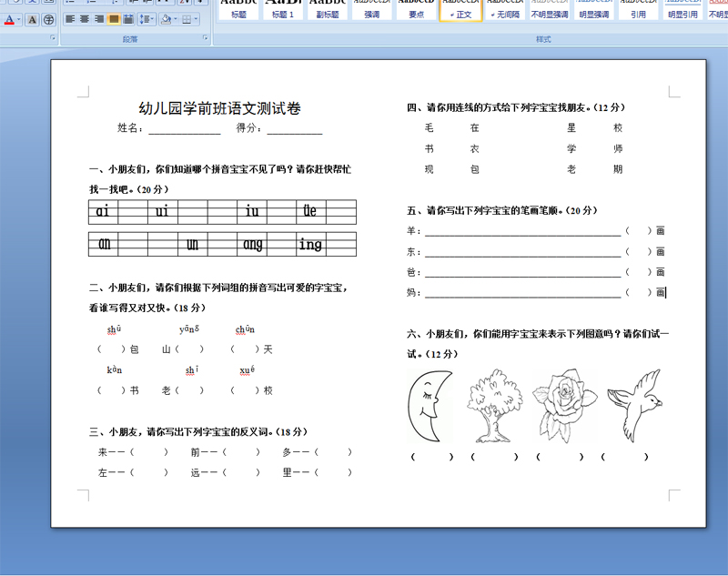The height and width of the screenshot is (576, 728).
Task: Click the enclosed character 字 icon
Action: [x=48, y=19]
